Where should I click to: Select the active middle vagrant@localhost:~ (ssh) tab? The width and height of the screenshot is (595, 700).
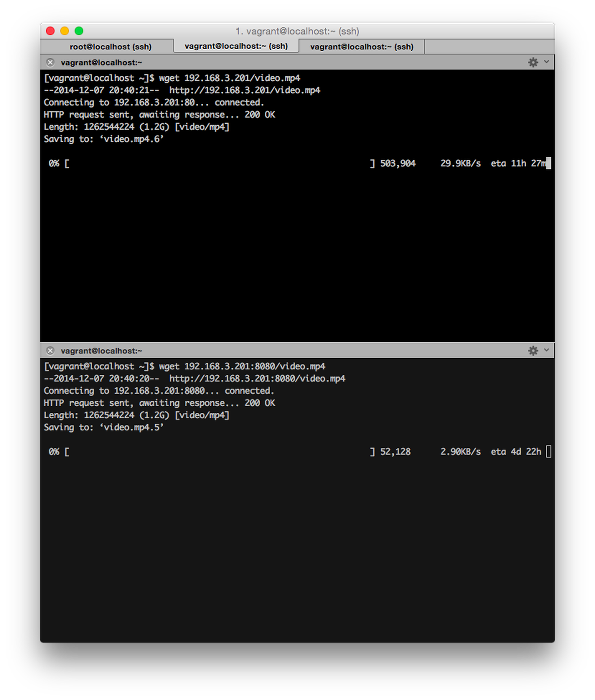(236, 46)
